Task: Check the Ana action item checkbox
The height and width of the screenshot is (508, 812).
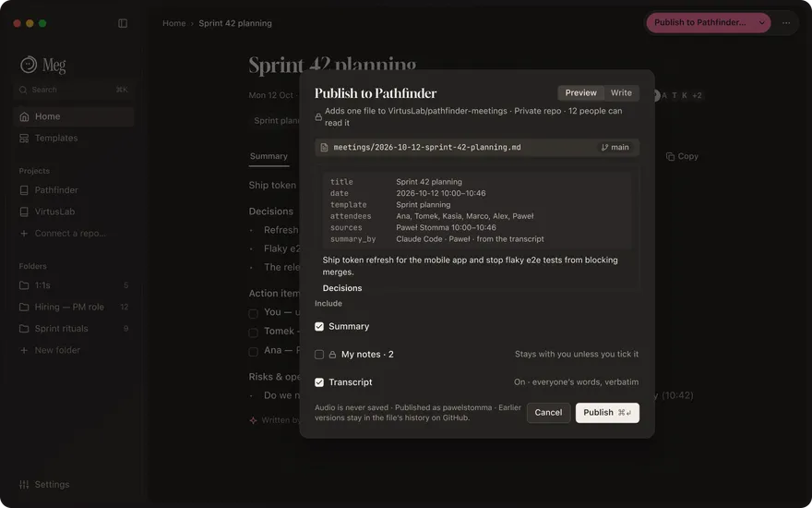Action: pos(253,352)
